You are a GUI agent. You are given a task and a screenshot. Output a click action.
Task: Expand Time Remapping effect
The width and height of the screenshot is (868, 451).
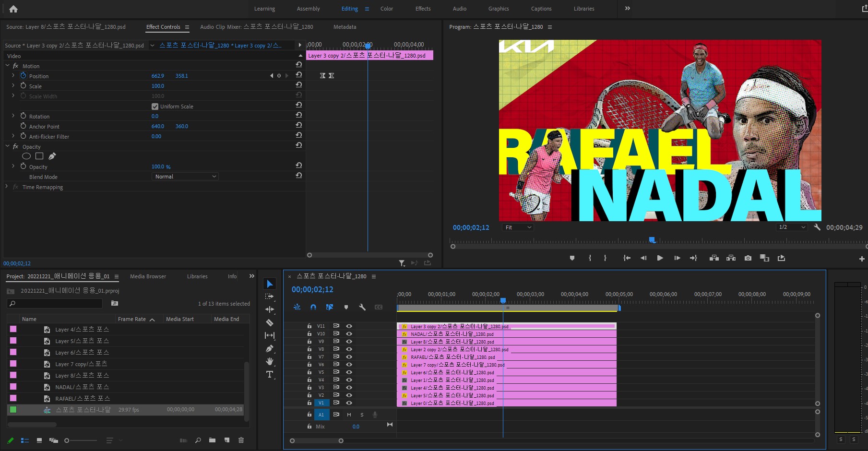pyautogui.click(x=7, y=187)
